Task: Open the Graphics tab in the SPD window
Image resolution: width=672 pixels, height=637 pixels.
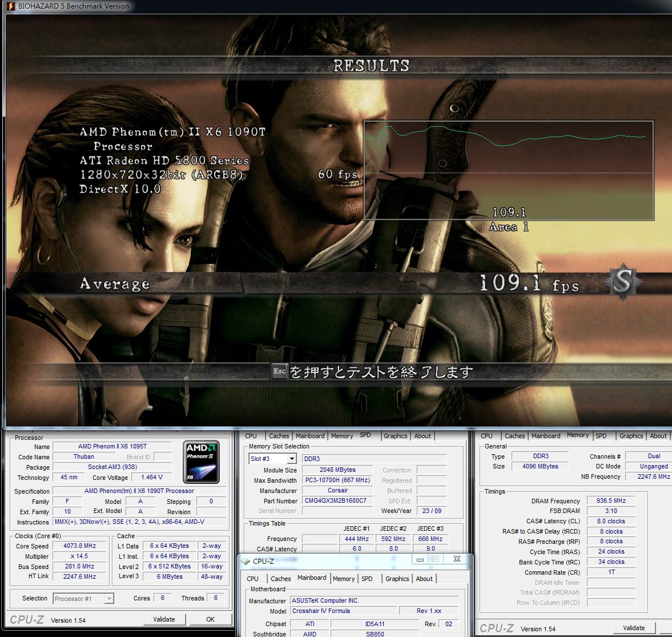Action: [x=395, y=436]
